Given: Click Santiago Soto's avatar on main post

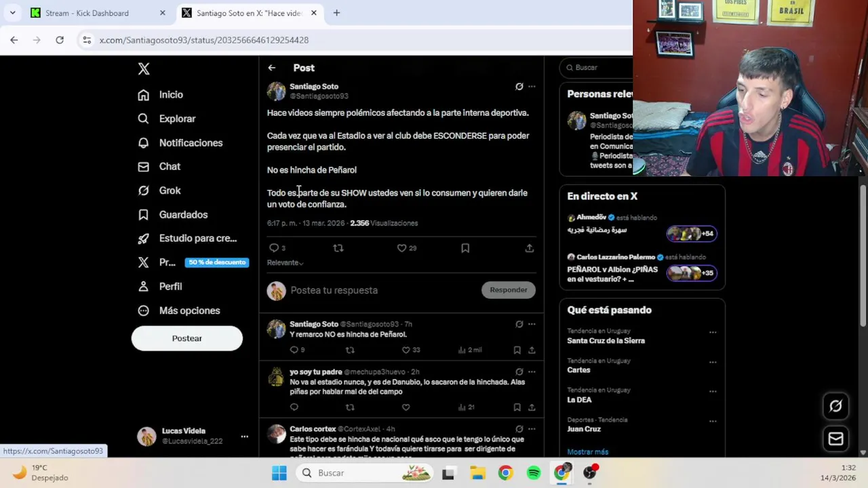Looking at the screenshot, I should point(276,91).
